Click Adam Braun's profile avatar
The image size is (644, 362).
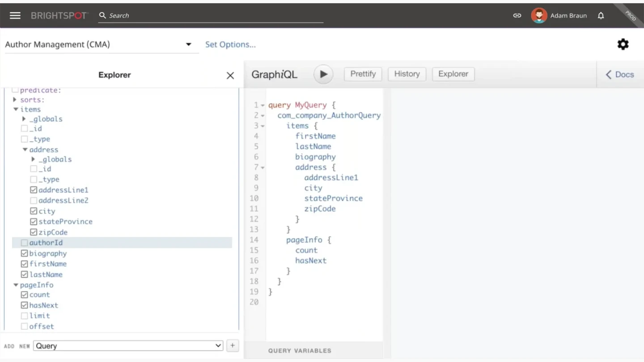[x=539, y=15]
